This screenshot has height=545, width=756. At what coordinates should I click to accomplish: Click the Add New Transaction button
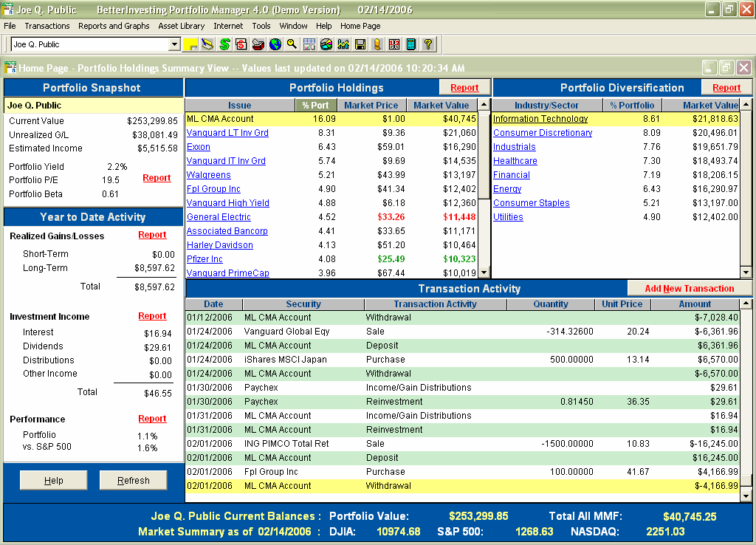[x=689, y=288]
